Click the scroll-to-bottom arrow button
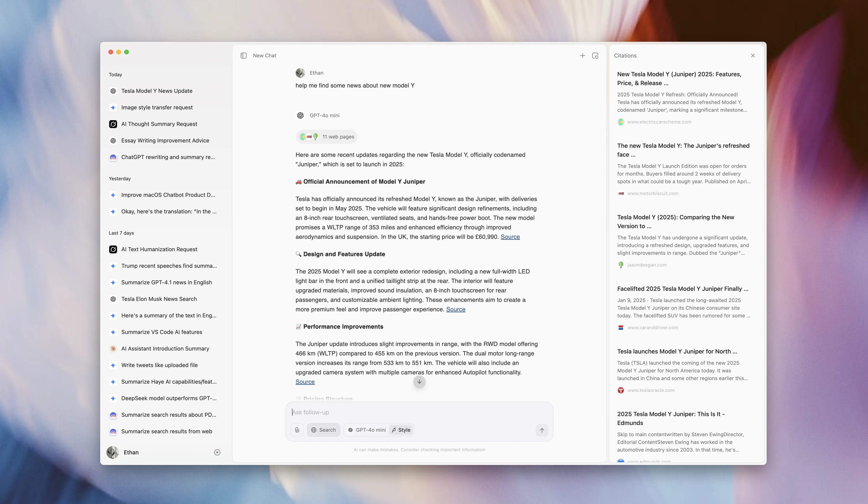Image resolution: width=868 pixels, height=504 pixels. pos(419,381)
